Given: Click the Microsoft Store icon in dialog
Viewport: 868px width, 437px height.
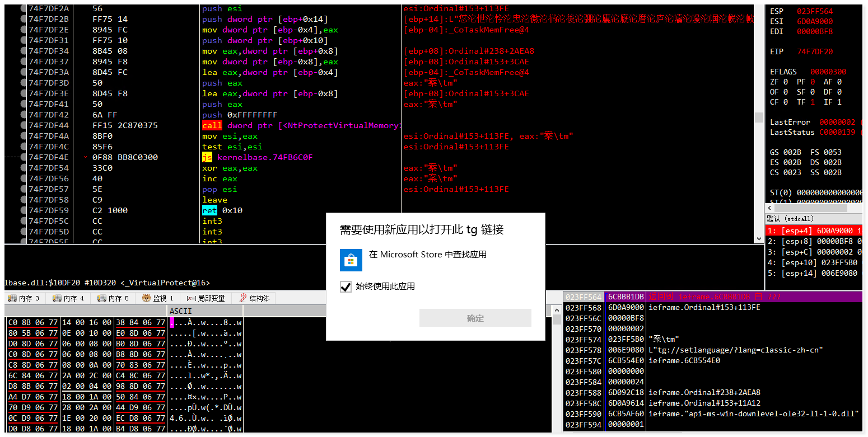Looking at the screenshot, I should point(351,260).
